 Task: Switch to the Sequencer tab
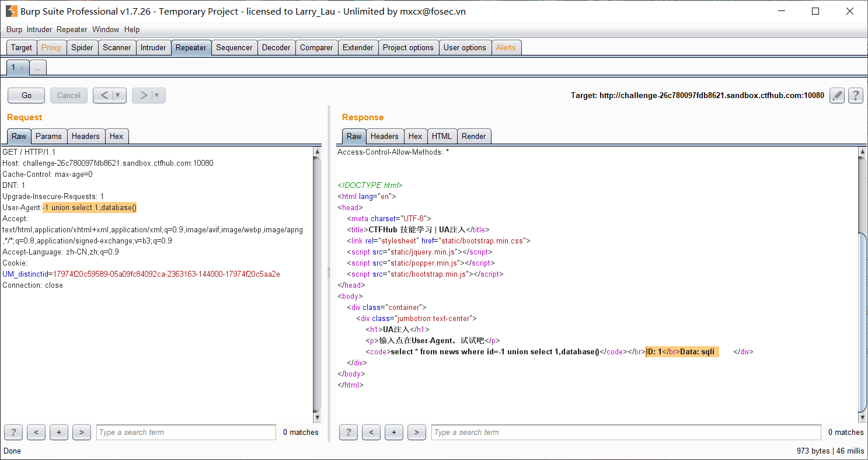[234, 48]
